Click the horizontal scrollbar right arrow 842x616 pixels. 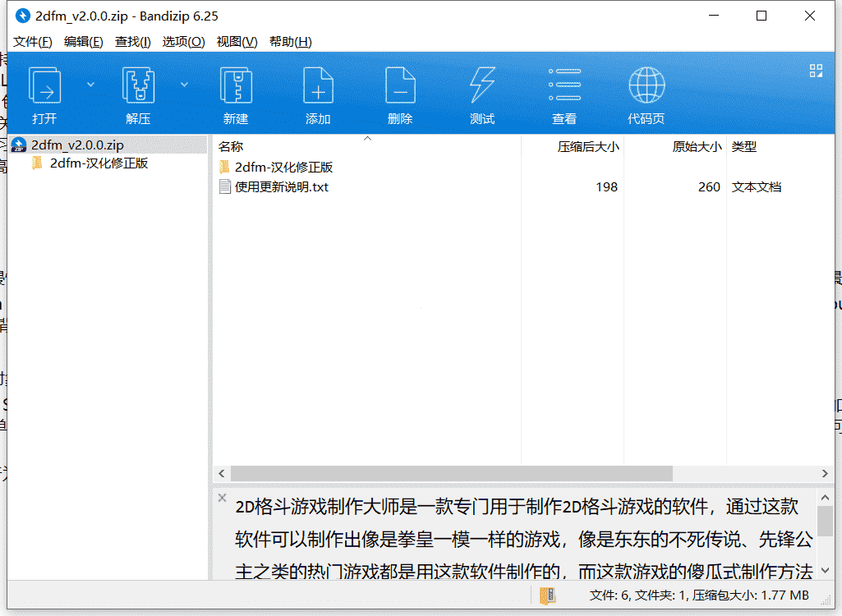pos(825,473)
